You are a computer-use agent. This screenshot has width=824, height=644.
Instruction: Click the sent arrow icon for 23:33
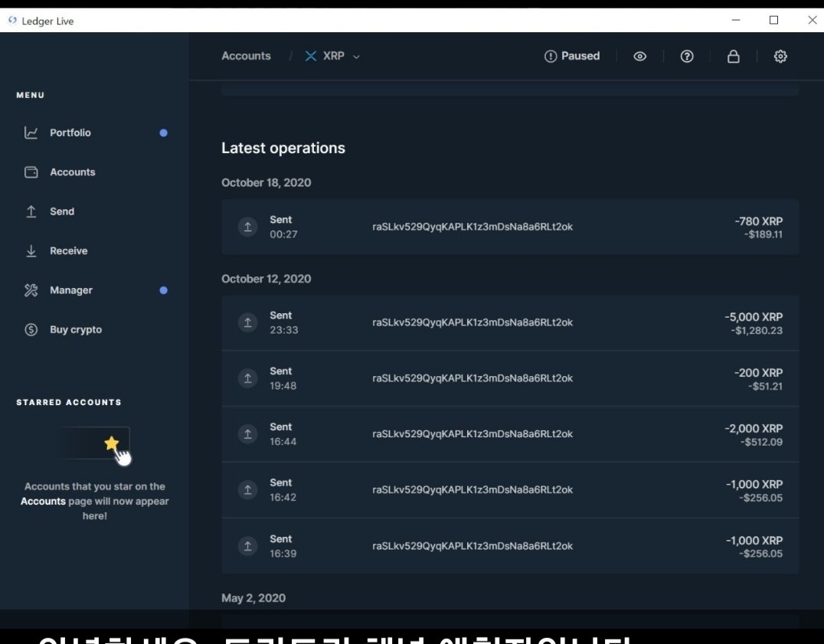point(247,322)
